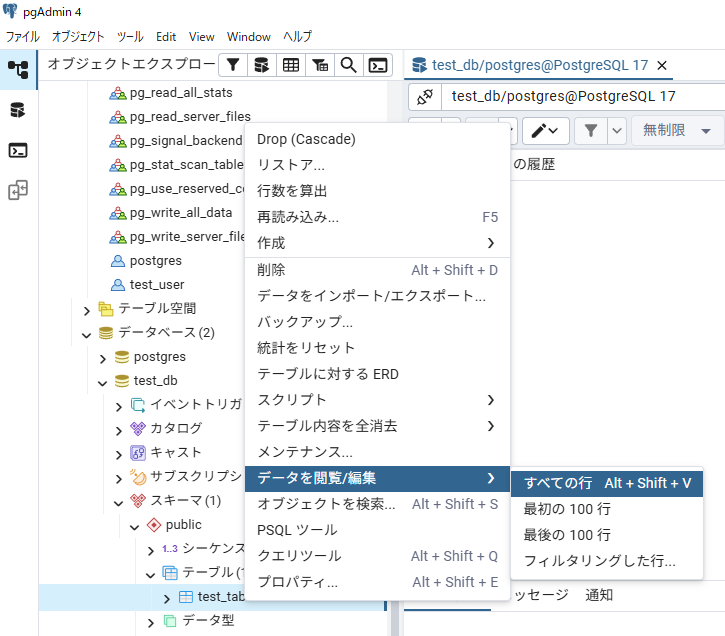The image size is (725, 636).
Task: Click the public schema diamond icon
Action: 154,525
